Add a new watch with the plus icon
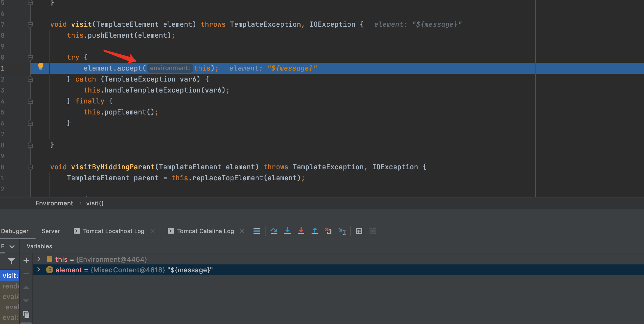Screen dimensions: 644x324 [26, 260]
